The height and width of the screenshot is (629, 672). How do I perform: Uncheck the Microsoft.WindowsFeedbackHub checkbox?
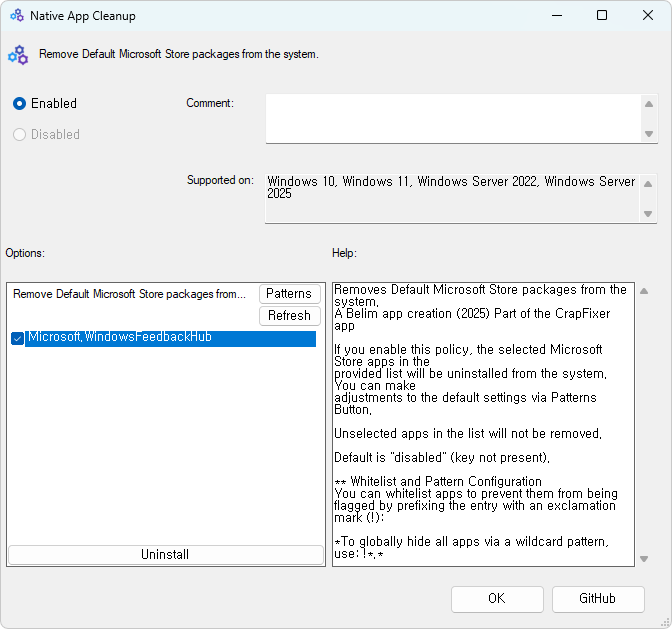(17, 338)
